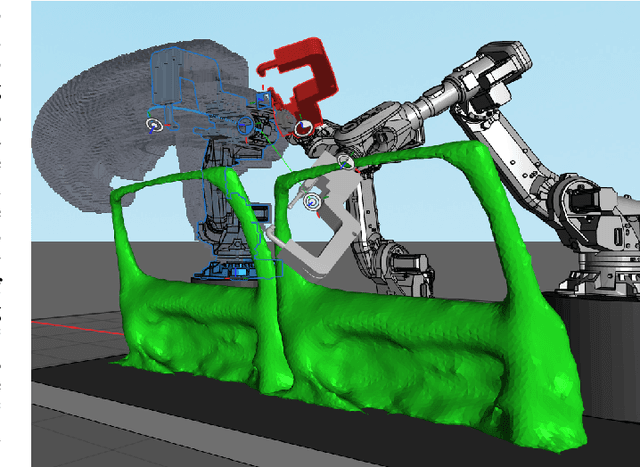
Task: Select the blue-circled frame marker on ghost robot
Action: coord(245,125)
